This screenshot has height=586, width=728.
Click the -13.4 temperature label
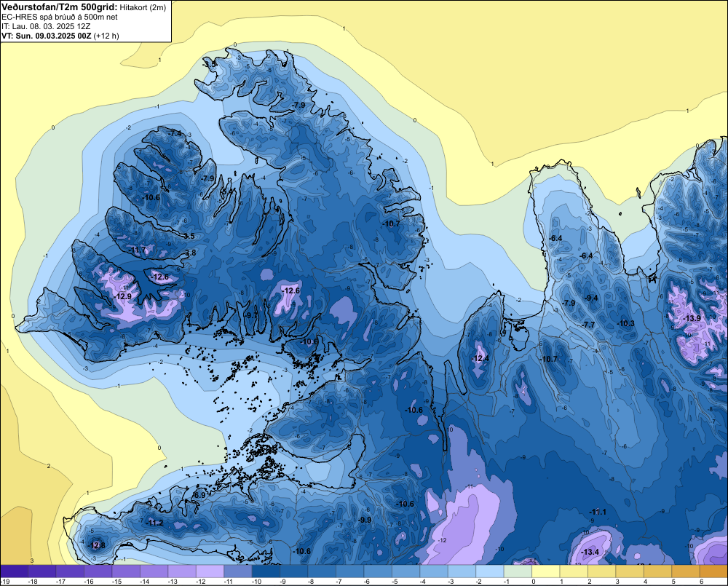(x=590, y=552)
